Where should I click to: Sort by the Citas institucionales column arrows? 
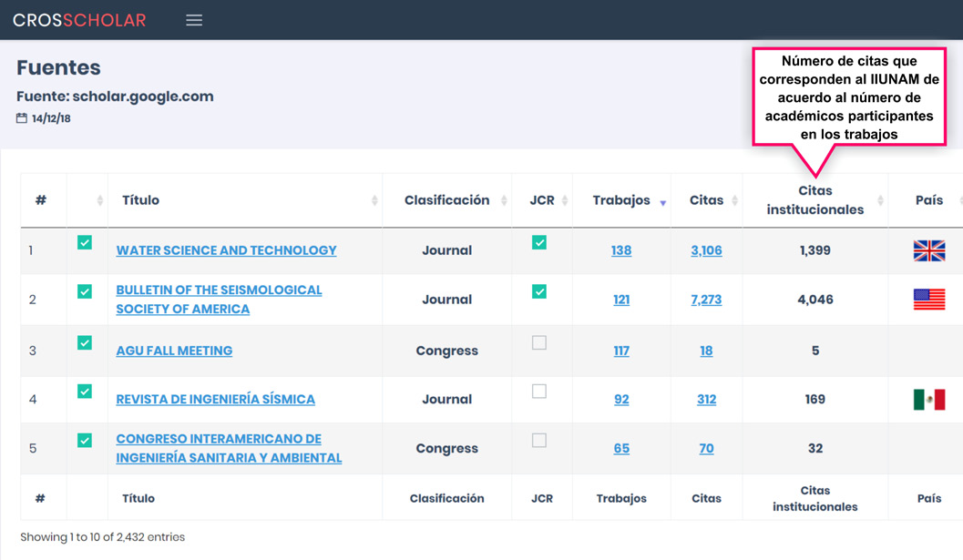(881, 200)
